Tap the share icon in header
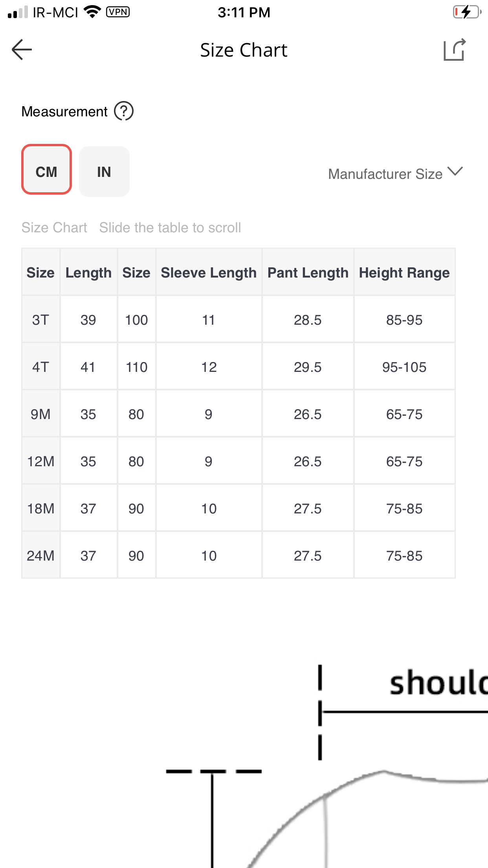The height and width of the screenshot is (868, 488). point(455,50)
